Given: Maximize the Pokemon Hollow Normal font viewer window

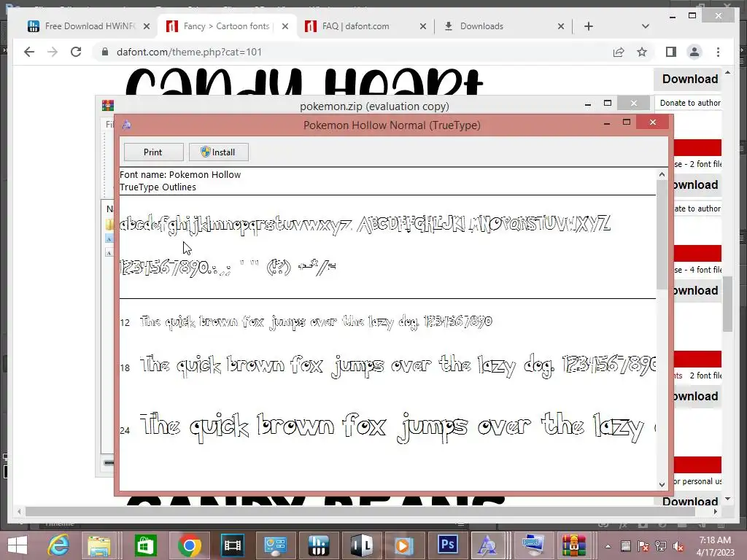Looking at the screenshot, I should 627,122.
